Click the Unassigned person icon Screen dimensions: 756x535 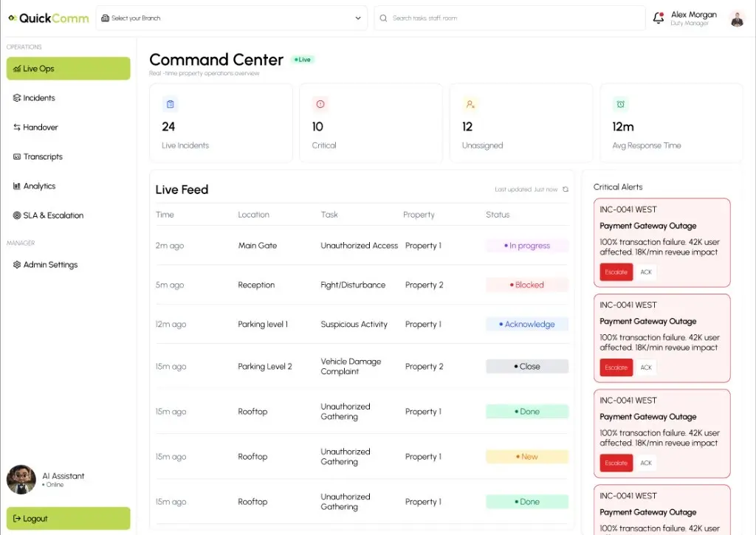tap(470, 104)
